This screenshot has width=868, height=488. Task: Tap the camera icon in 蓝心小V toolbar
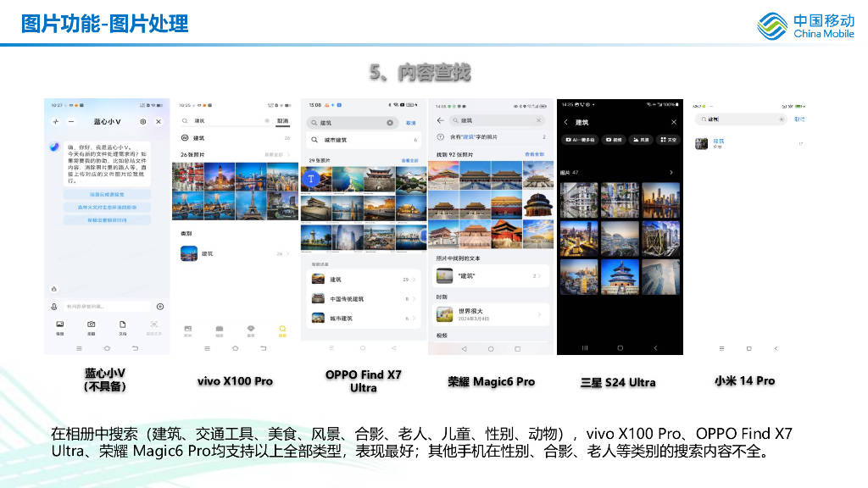pyautogui.click(x=92, y=324)
